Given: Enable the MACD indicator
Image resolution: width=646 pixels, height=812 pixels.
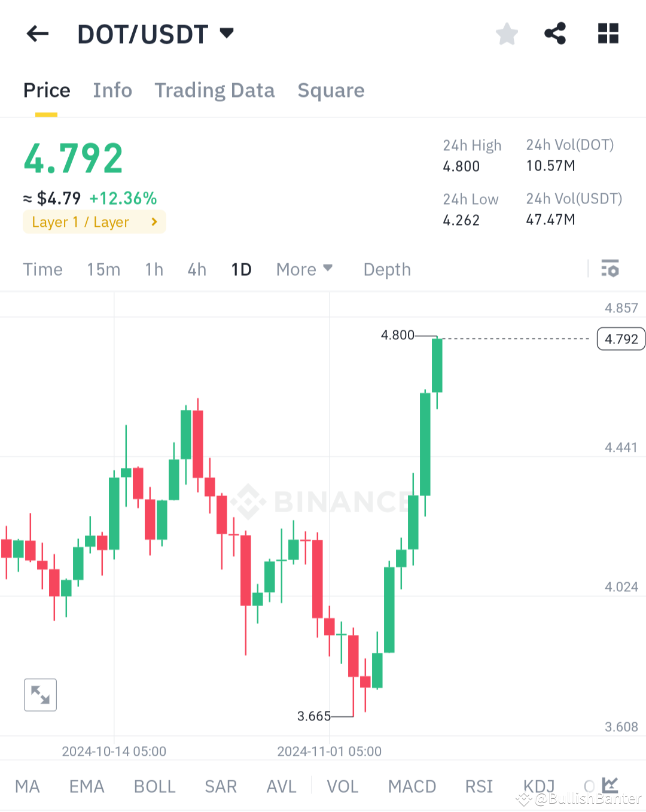Looking at the screenshot, I should pyautogui.click(x=412, y=786).
